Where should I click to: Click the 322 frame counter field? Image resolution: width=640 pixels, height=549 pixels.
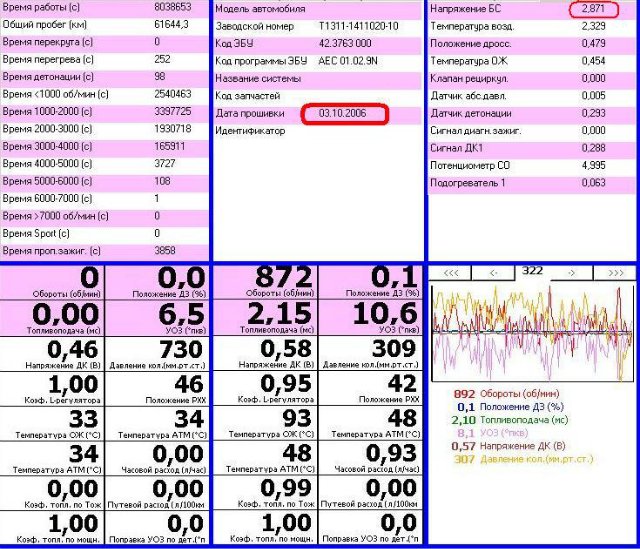coord(532,271)
